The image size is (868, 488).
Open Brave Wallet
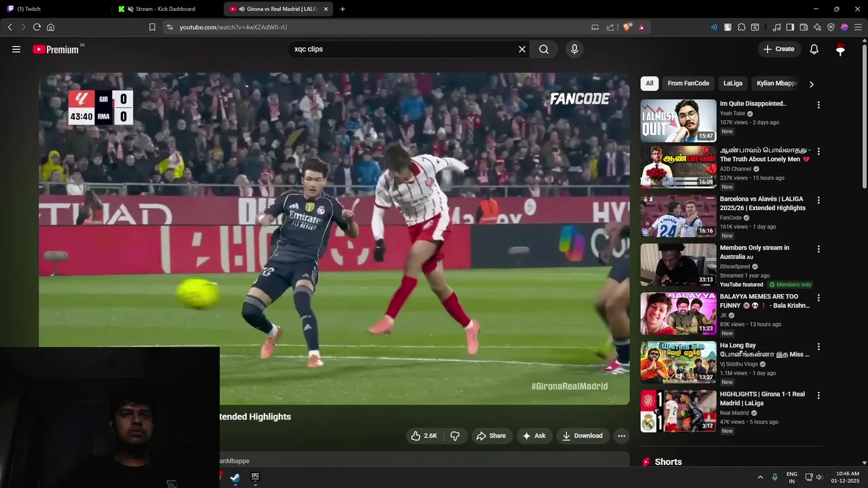point(804,27)
